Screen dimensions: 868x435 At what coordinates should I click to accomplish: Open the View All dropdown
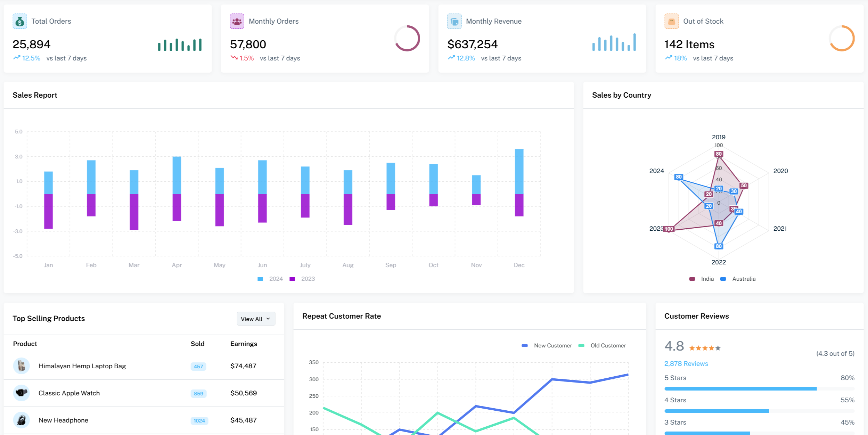pos(256,319)
